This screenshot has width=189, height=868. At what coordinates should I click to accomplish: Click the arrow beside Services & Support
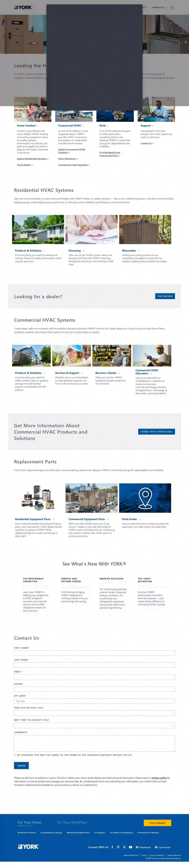(82, 373)
